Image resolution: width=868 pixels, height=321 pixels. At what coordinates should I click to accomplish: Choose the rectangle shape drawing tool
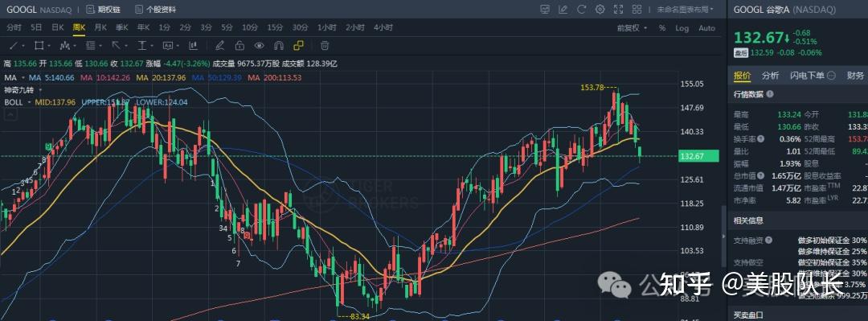click(39, 46)
